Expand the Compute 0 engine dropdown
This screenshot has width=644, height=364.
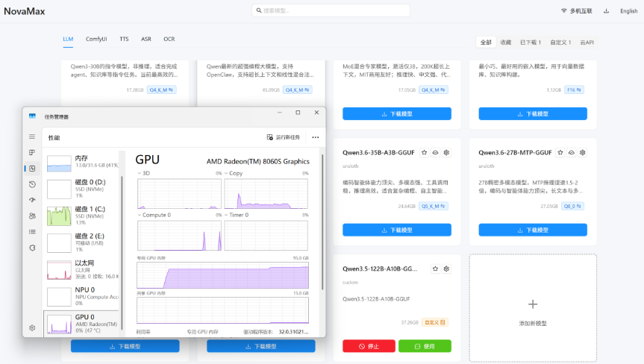click(140, 215)
